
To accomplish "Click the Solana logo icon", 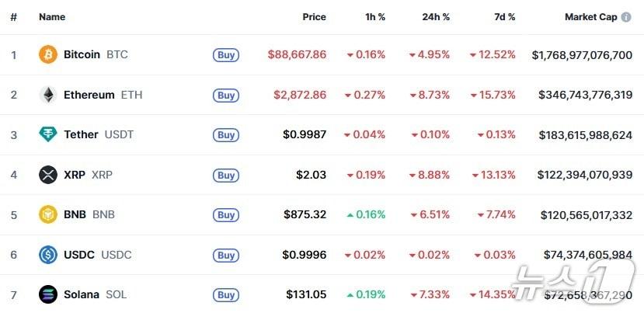I will (48, 294).
